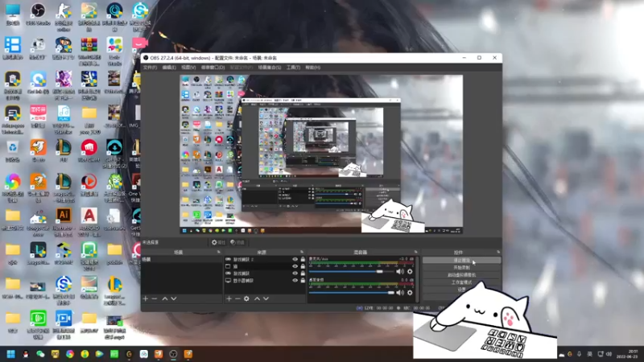This screenshot has height=362, width=644.
Task: Add a new scene with the plus button
Action: [x=146, y=298]
